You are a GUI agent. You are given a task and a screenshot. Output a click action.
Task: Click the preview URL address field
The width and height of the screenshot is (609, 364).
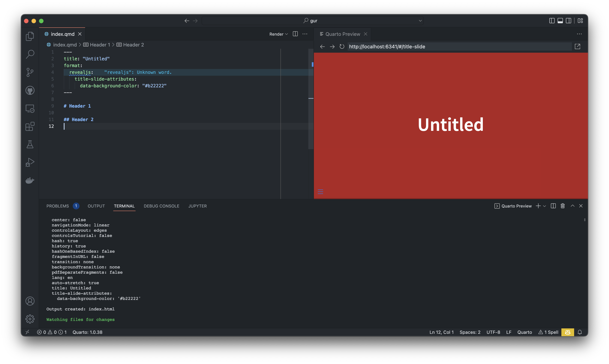[459, 47]
